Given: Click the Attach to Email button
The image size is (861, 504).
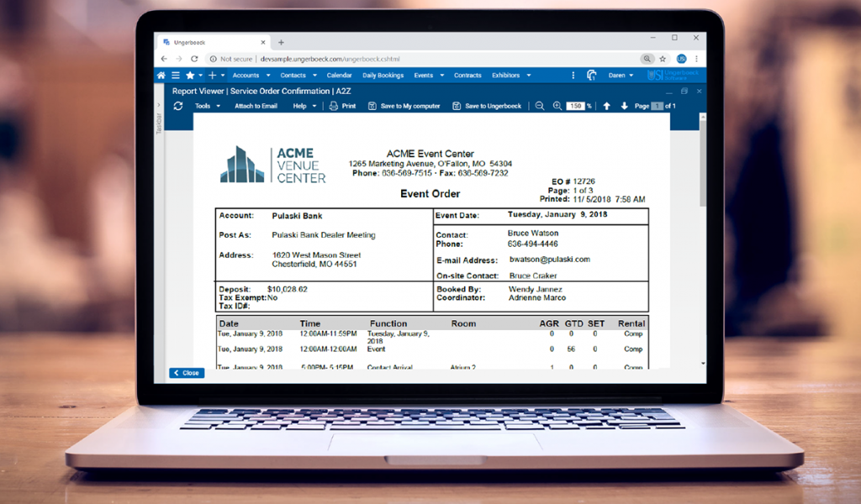Looking at the screenshot, I should [x=256, y=106].
